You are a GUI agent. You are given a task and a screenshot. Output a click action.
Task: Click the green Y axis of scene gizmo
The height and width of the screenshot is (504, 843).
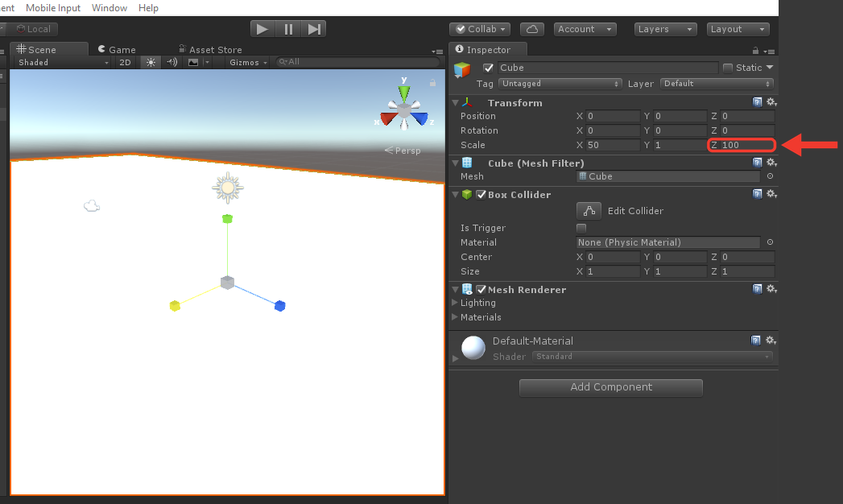403,93
